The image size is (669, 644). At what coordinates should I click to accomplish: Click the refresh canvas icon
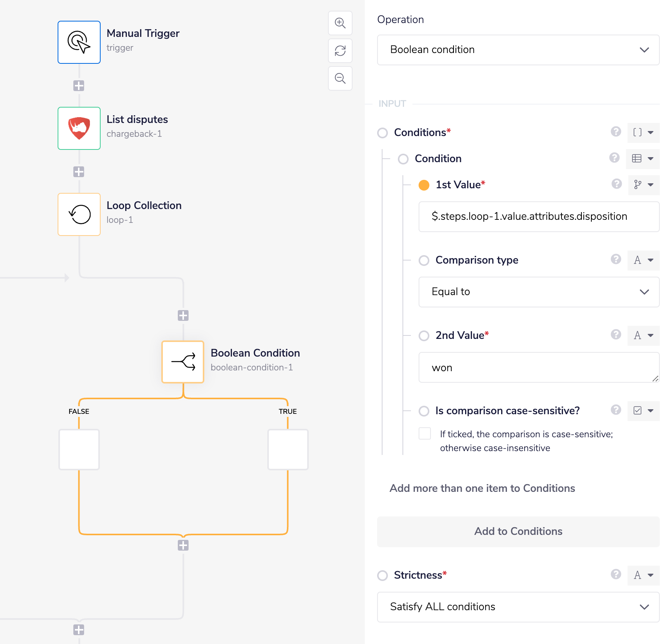pyautogui.click(x=340, y=51)
